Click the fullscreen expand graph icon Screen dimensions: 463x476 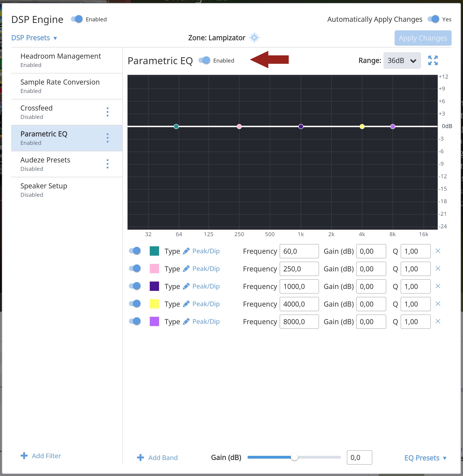coord(433,60)
